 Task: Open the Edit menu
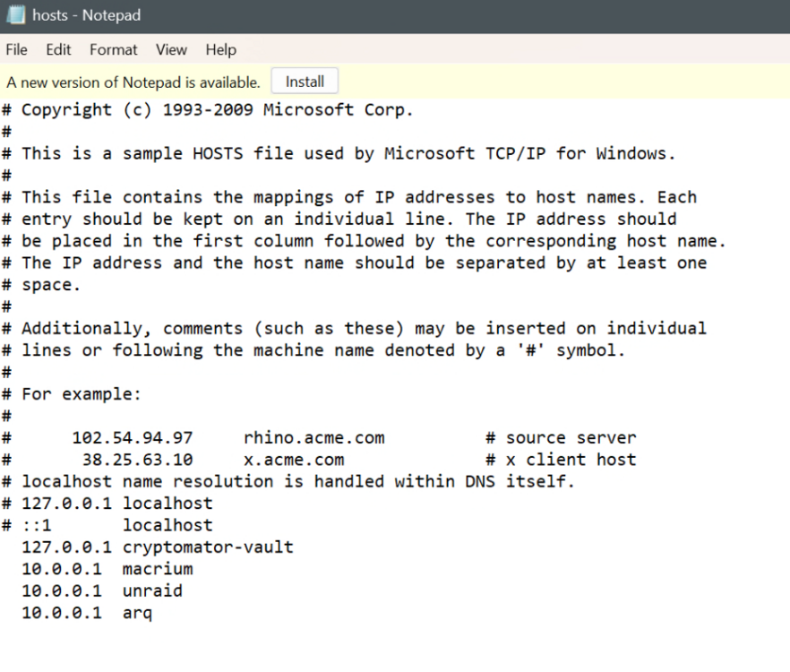pyautogui.click(x=58, y=49)
